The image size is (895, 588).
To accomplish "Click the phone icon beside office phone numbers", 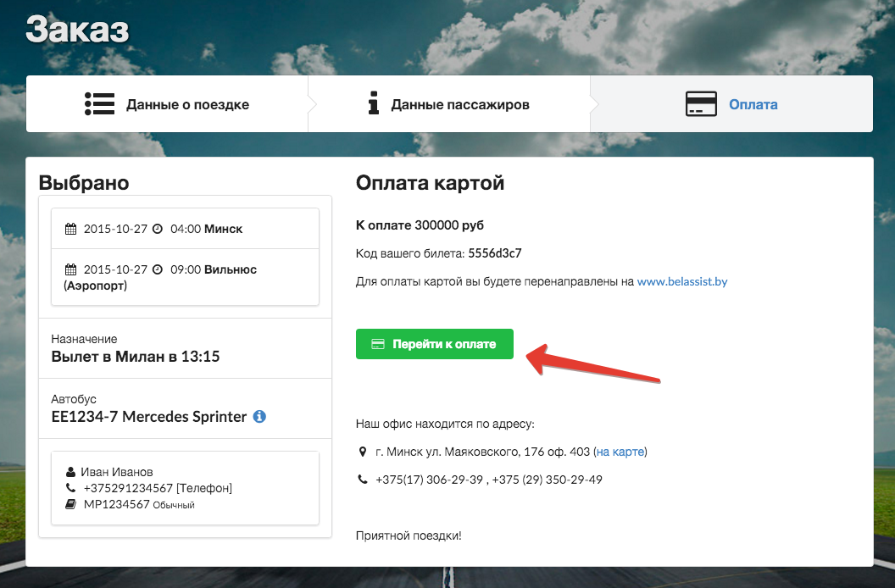I will click(x=363, y=480).
